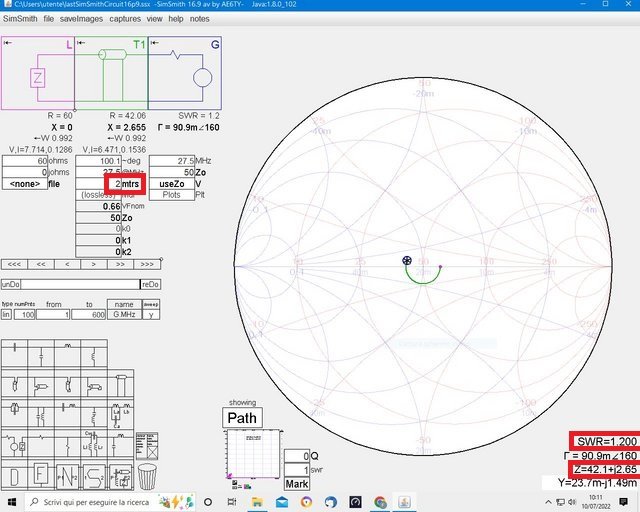Open the G.MHz sweep name selector
Viewport: 640px width, 512px height.
[x=124, y=314]
